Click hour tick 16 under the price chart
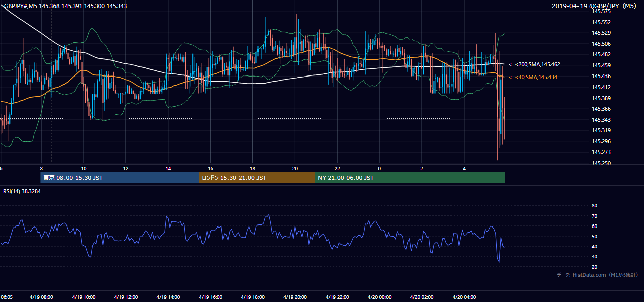This screenshot has height=302, width=644. pos(211,168)
